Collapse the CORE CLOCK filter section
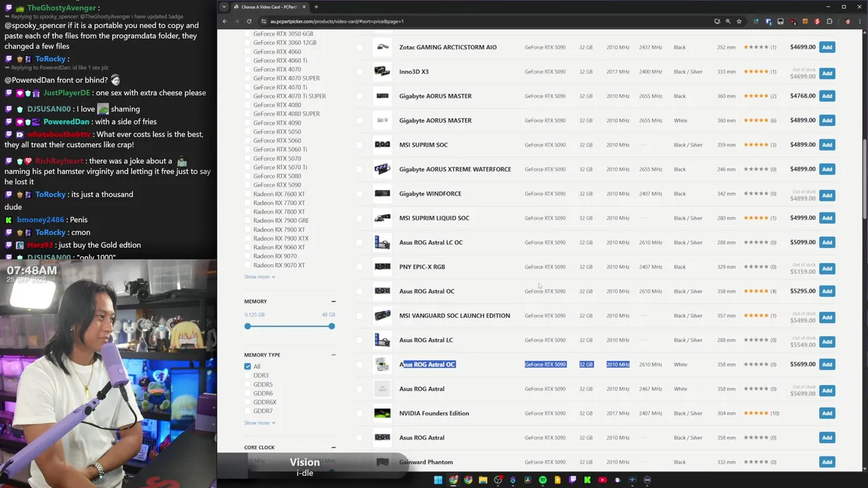 [x=333, y=447]
